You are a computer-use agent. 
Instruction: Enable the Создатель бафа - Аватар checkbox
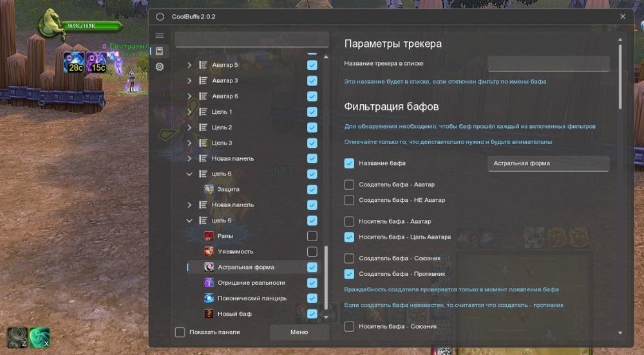pos(349,185)
